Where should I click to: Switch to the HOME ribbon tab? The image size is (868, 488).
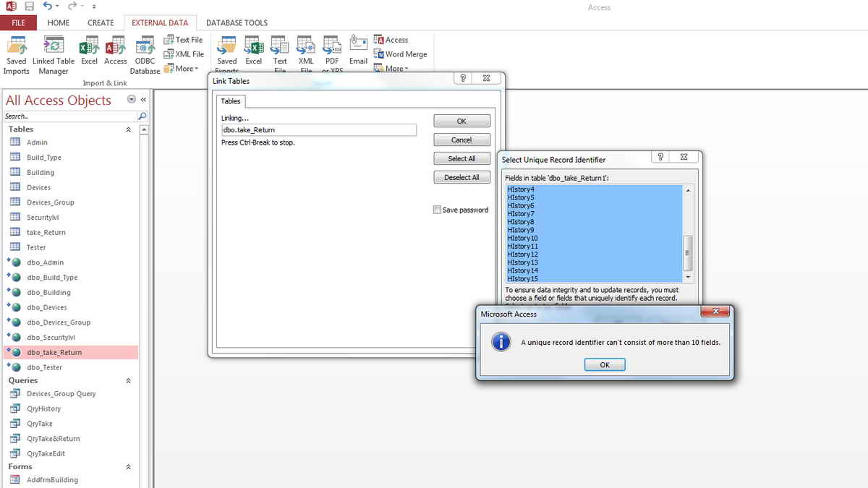coord(59,23)
